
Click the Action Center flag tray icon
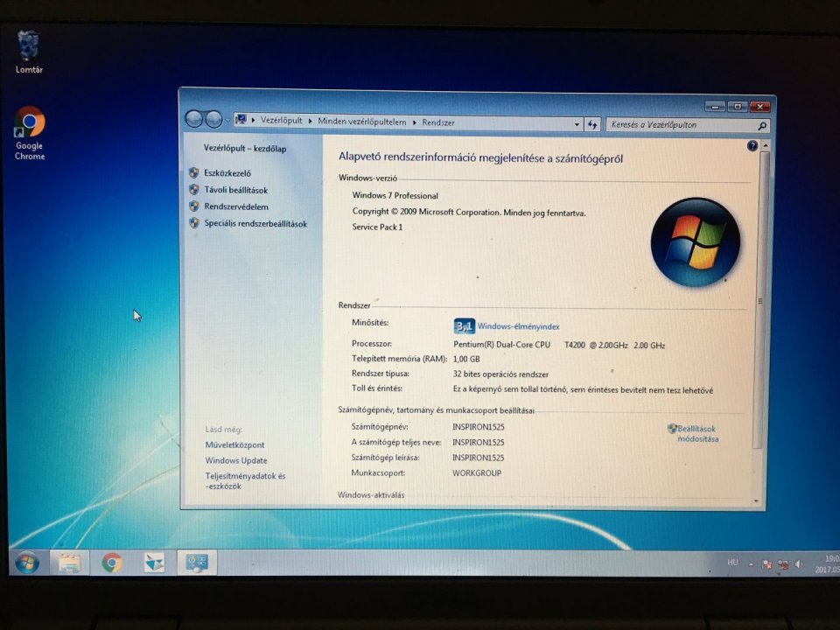pos(767,564)
